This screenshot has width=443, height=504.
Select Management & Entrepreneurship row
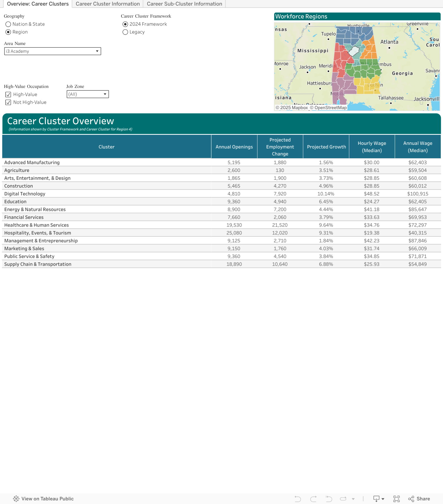coord(221,241)
